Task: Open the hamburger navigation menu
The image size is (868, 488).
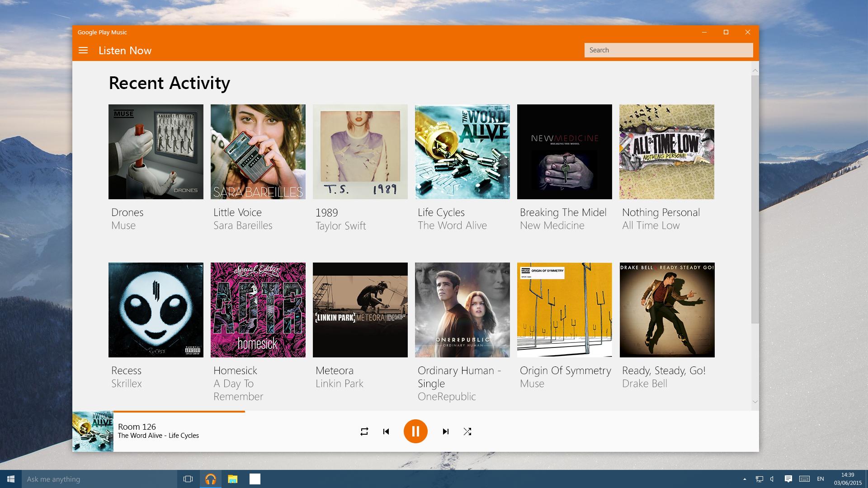Action: click(83, 51)
